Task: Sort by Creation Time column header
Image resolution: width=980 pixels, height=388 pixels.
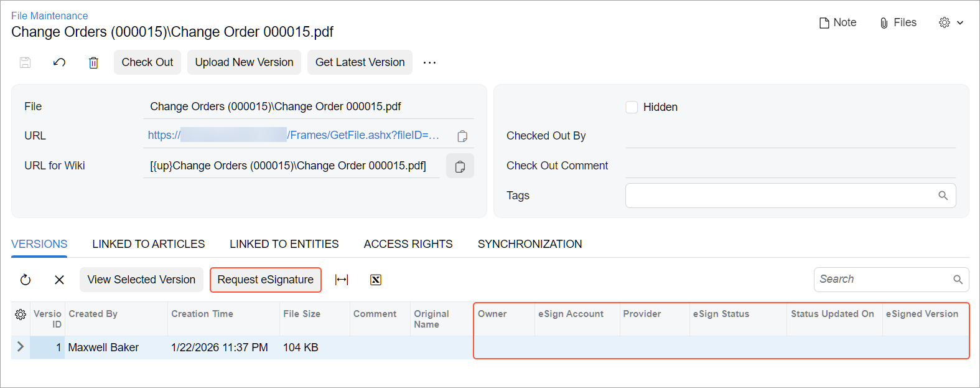Action: point(224,319)
